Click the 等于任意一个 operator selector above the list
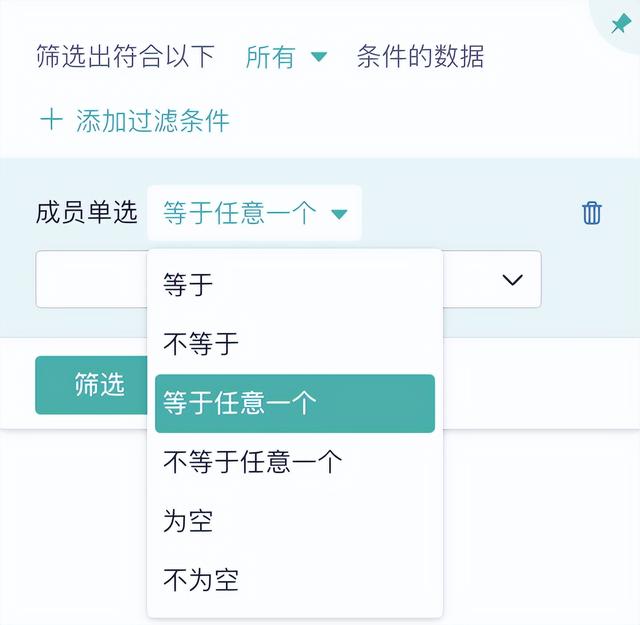The height and width of the screenshot is (625, 640). coord(240,213)
